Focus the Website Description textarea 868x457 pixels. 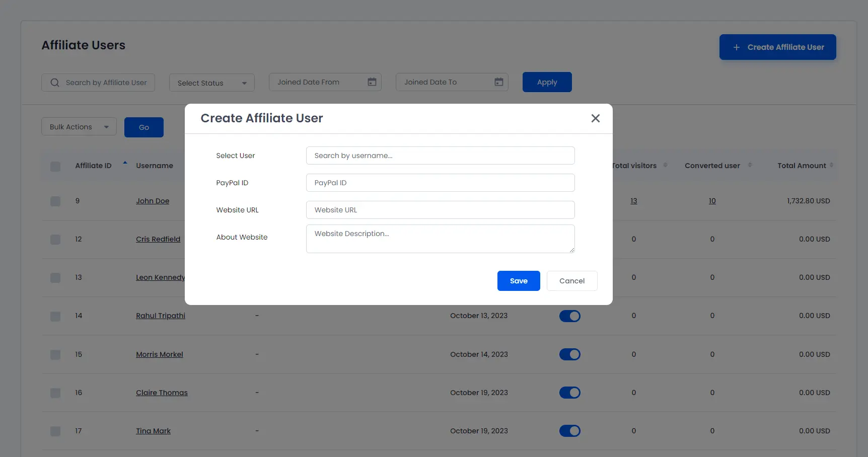(x=441, y=239)
